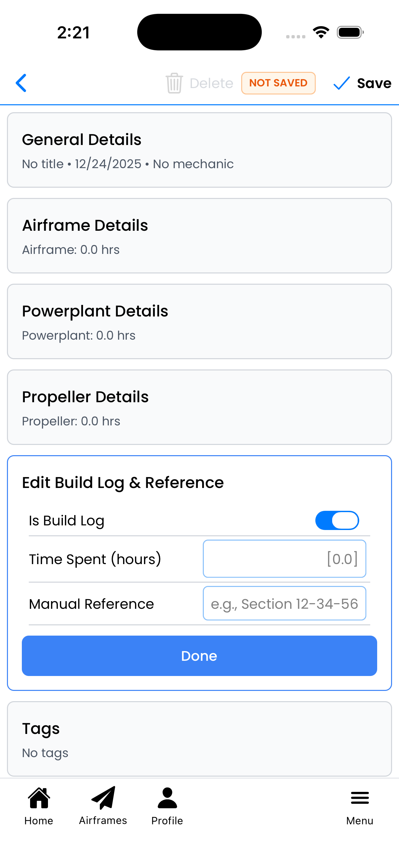Tap the Wi-Fi status icon
399x868 pixels.
click(321, 32)
